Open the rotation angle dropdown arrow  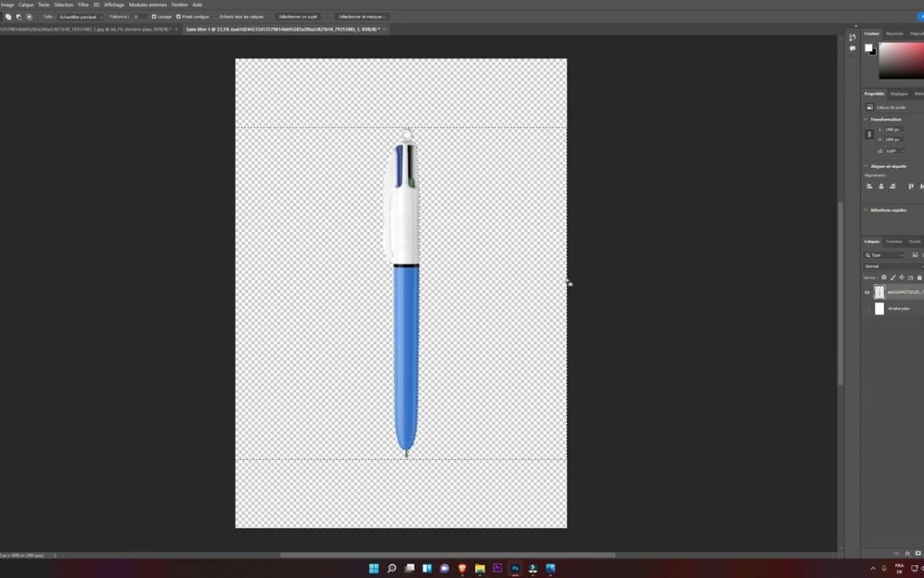(x=903, y=151)
